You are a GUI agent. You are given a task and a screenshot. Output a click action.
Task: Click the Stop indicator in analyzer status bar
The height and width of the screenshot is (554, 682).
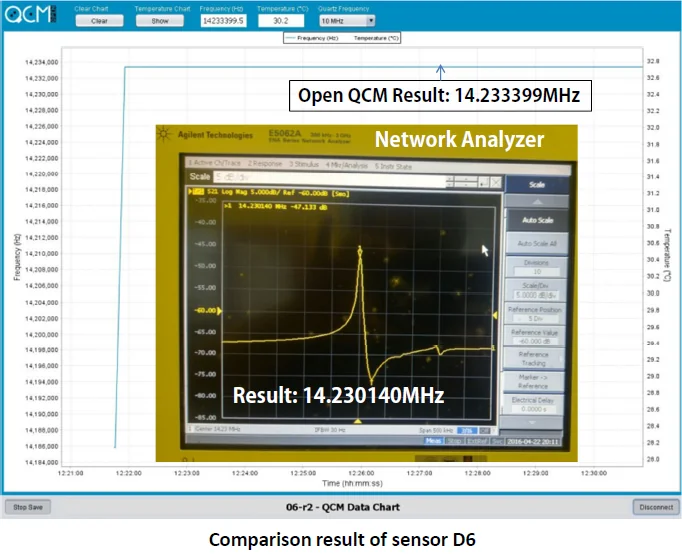[x=454, y=441]
